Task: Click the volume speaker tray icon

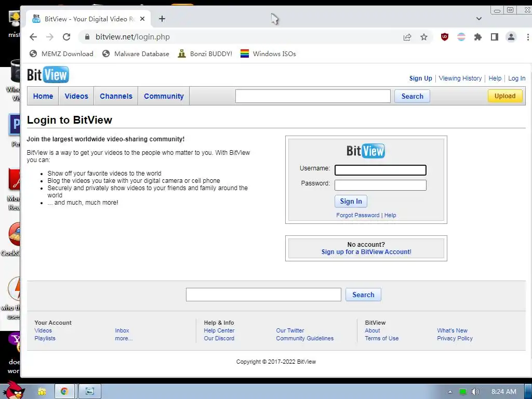Action: [x=475, y=392]
